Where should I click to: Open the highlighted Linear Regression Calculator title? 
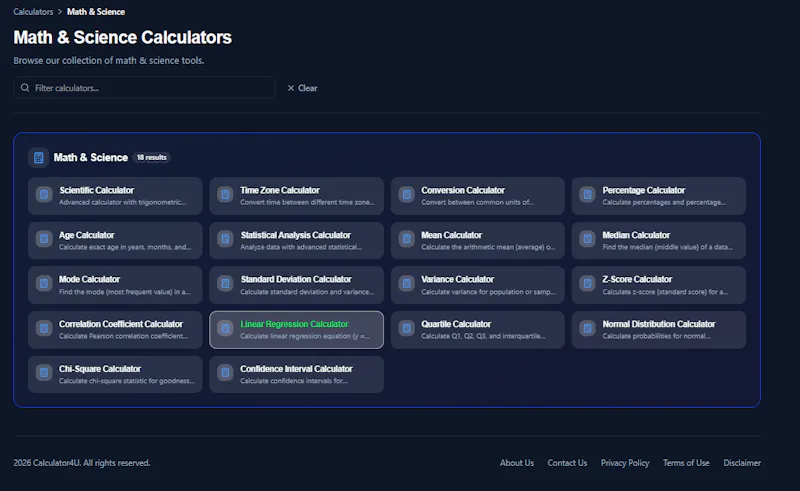pos(294,324)
